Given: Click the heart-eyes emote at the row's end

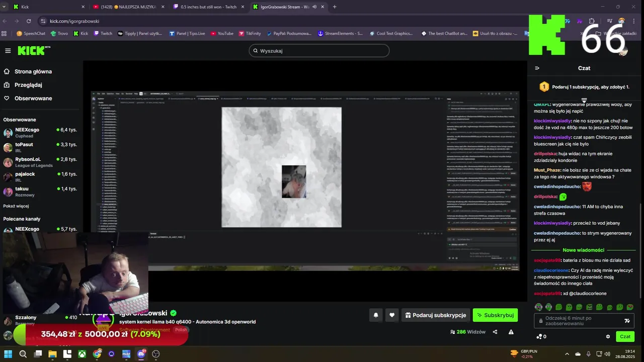Looking at the screenshot, I should pos(630,307).
